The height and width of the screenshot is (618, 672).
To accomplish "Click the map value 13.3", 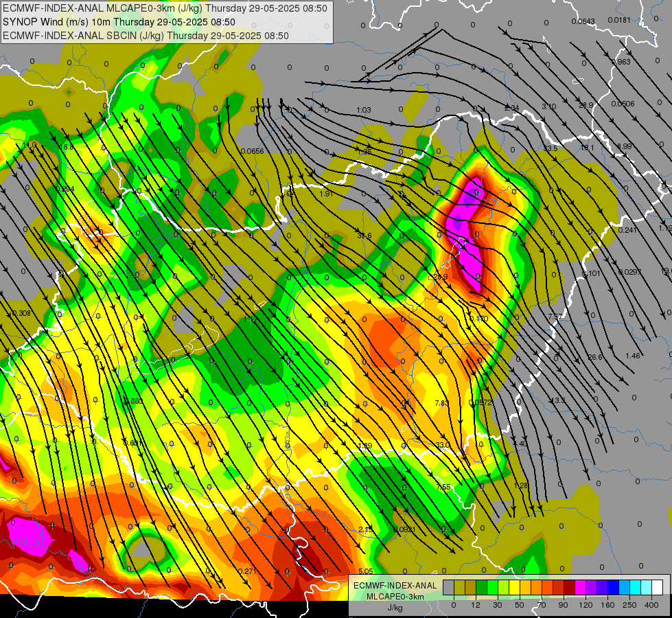I will [x=559, y=400].
